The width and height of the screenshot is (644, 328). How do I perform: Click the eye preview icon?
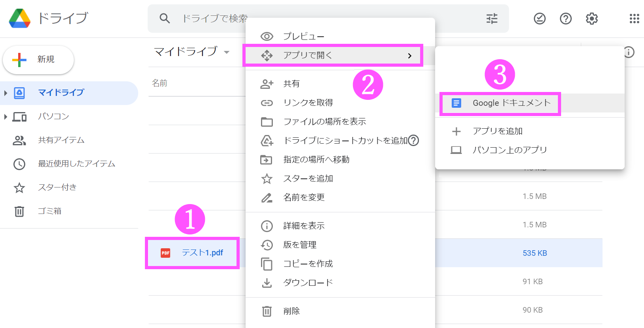tap(267, 37)
